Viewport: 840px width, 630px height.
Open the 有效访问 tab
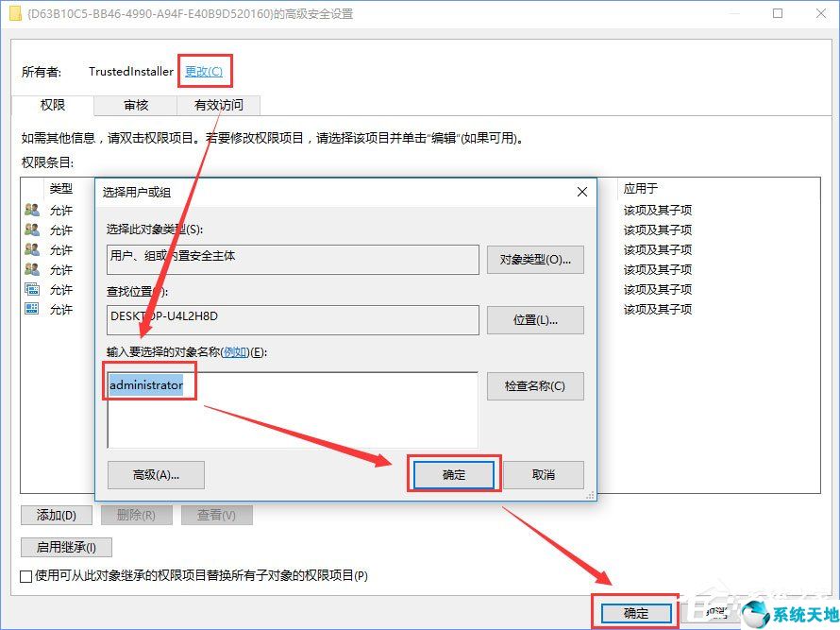pyautogui.click(x=219, y=106)
